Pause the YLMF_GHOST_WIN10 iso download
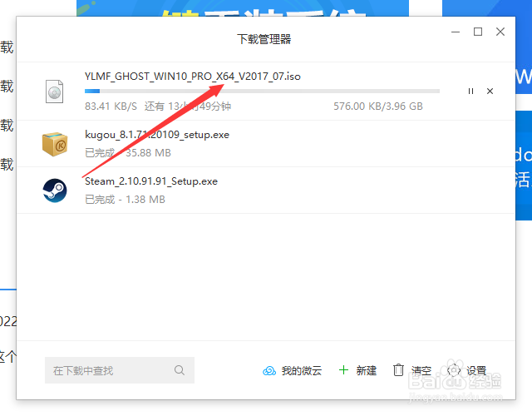532x416 pixels. click(x=470, y=91)
